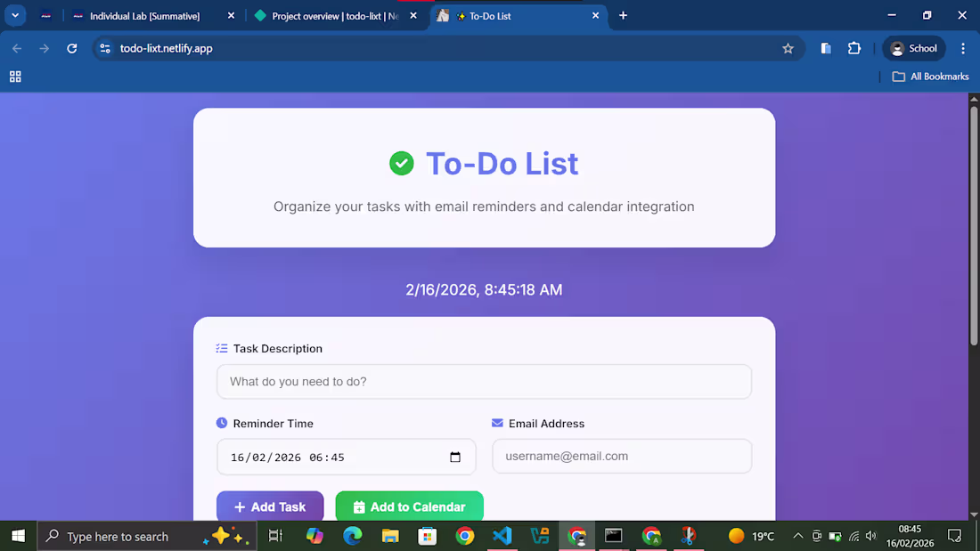Focus the Email Address input field
The height and width of the screenshot is (551, 980).
click(622, 456)
